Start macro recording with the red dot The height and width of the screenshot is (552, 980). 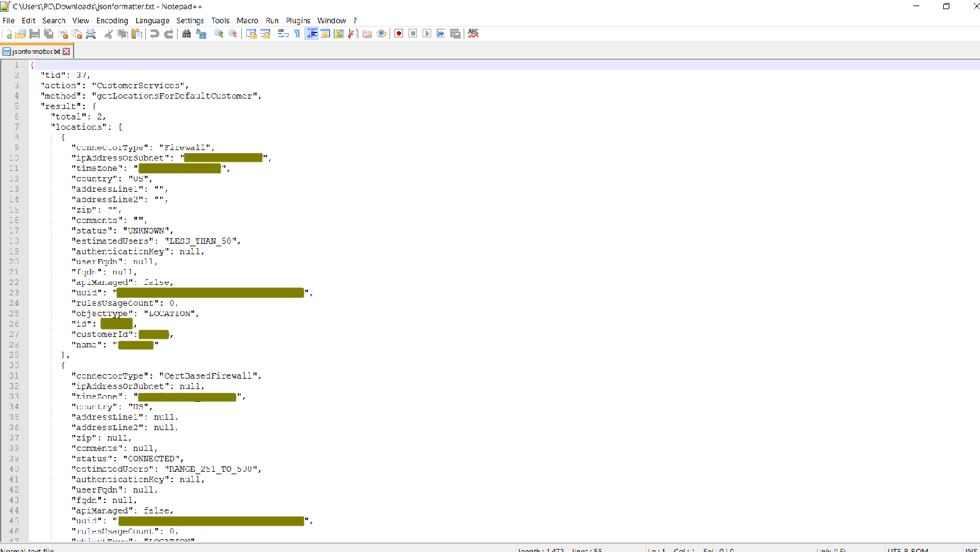coord(399,34)
